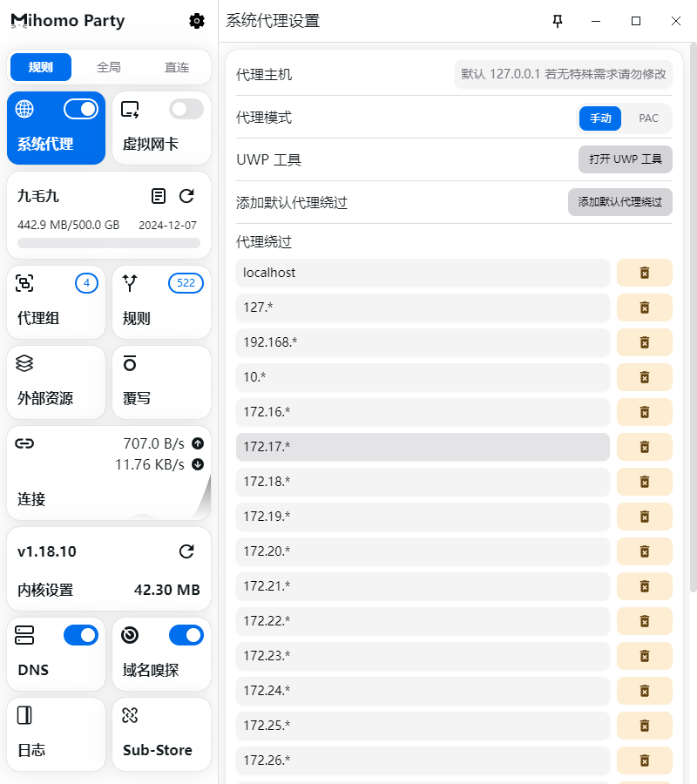Switch to the 全局 mode tab
Screen dimensions: 697x784
pos(109,67)
